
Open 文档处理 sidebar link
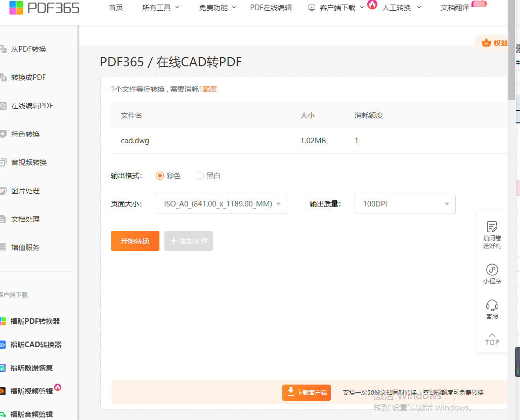[25, 219]
